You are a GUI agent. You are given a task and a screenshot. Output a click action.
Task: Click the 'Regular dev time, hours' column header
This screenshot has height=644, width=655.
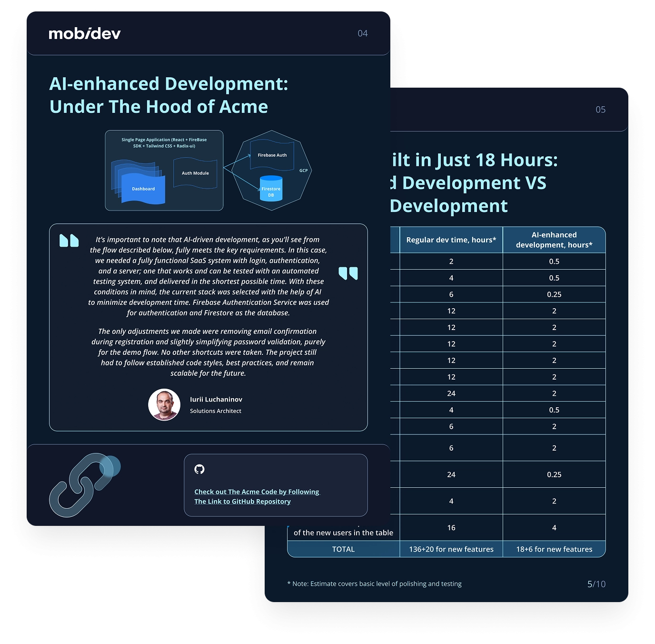pos(451,240)
